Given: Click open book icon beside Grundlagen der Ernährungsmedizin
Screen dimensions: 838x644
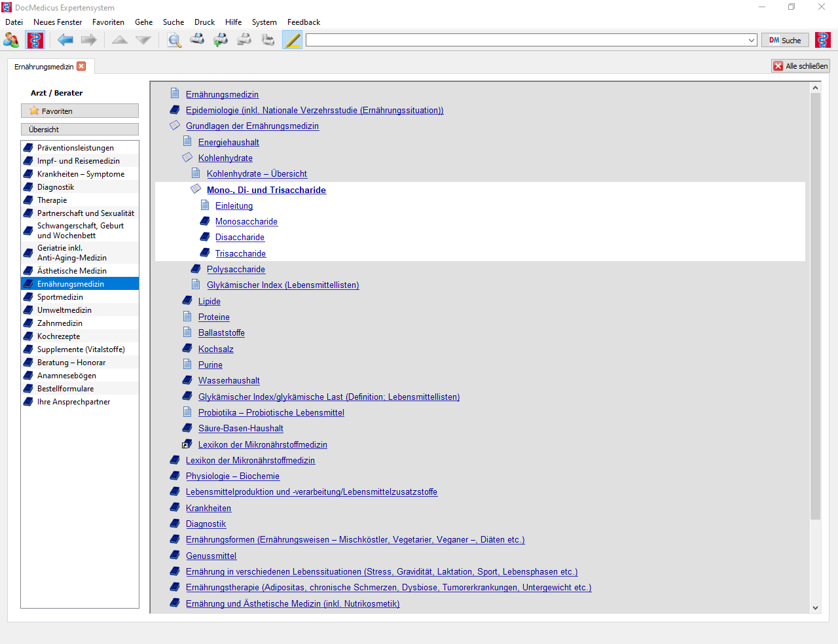Looking at the screenshot, I should coord(175,125).
